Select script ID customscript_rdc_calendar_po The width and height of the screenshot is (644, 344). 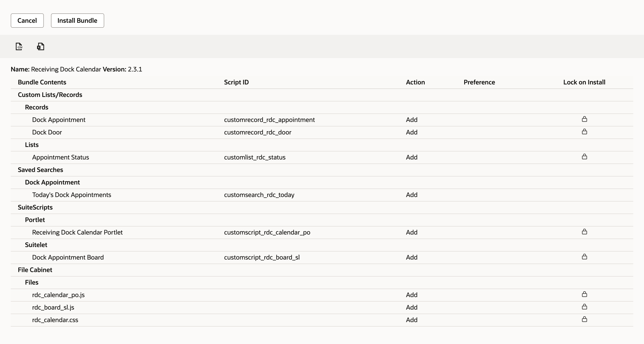click(x=267, y=232)
